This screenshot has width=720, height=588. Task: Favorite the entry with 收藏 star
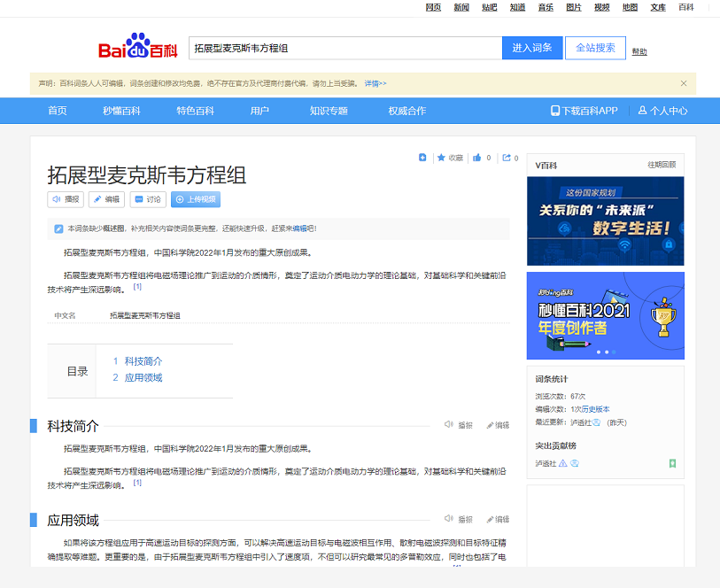pos(450,158)
